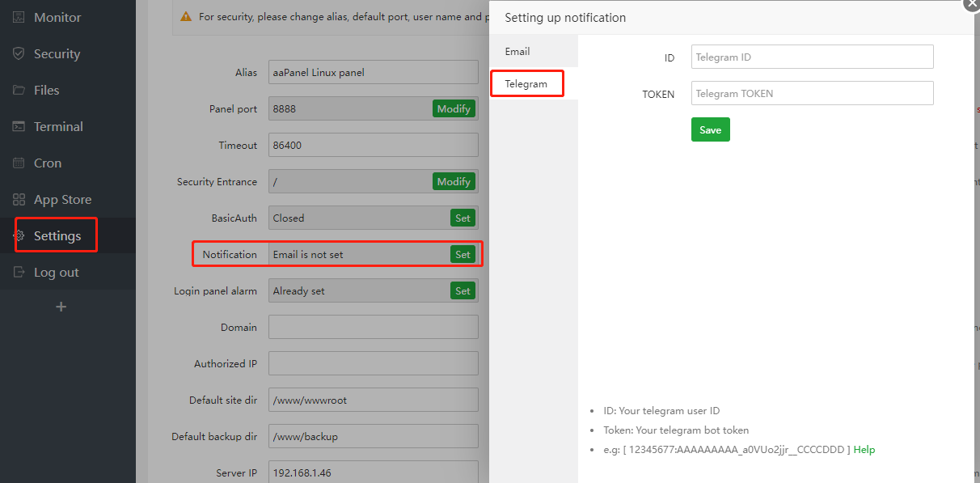Click the Telegram ID input field
The width and height of the screenshot is (980, 483).
click(x=812, y=57)
